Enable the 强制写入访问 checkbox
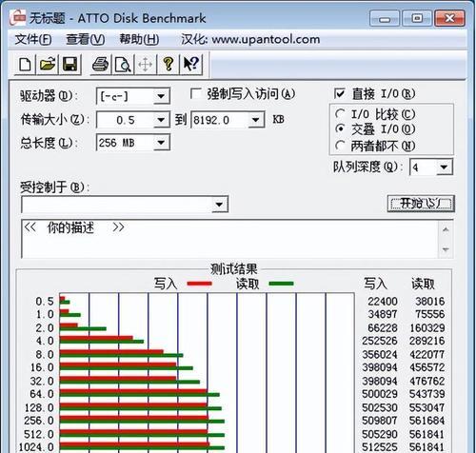 [196, 93]
